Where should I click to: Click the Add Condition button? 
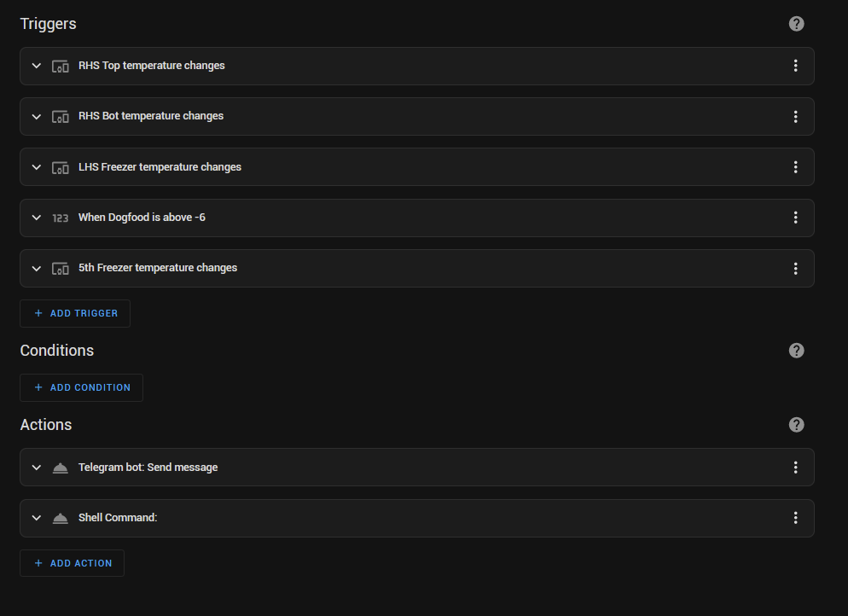tap(81, 387)
